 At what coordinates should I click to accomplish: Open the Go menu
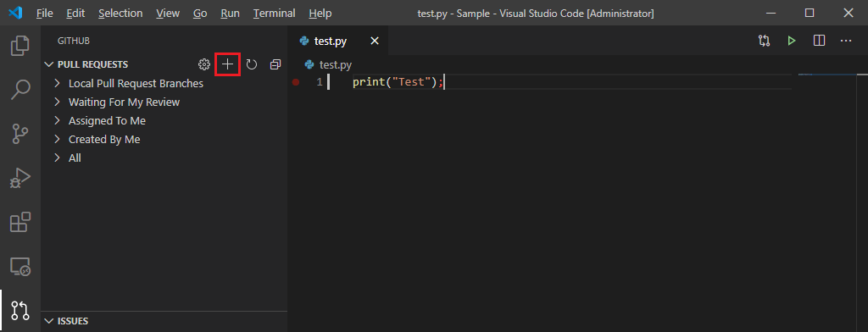[x=200, y=13]
